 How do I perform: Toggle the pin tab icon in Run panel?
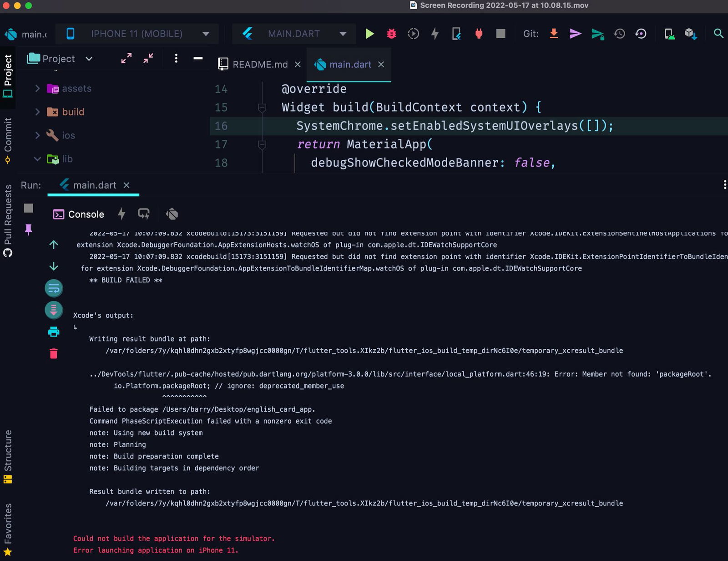[x=29, y=229]
